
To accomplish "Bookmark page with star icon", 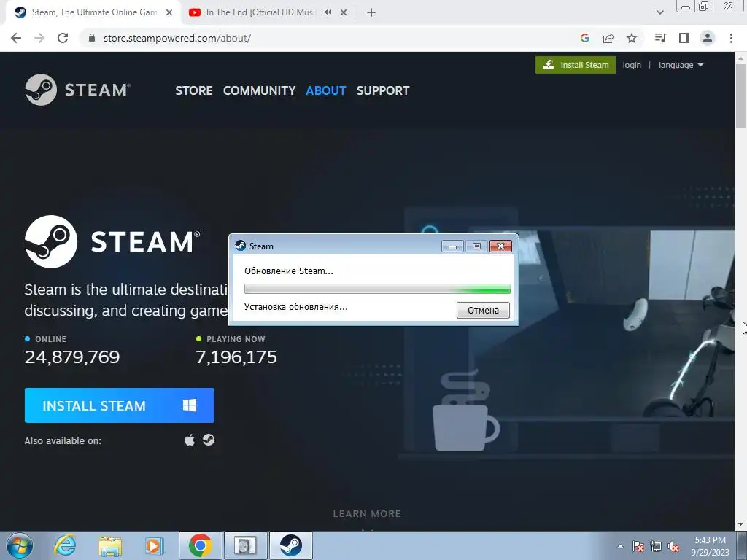I will (x=632, y=38).
